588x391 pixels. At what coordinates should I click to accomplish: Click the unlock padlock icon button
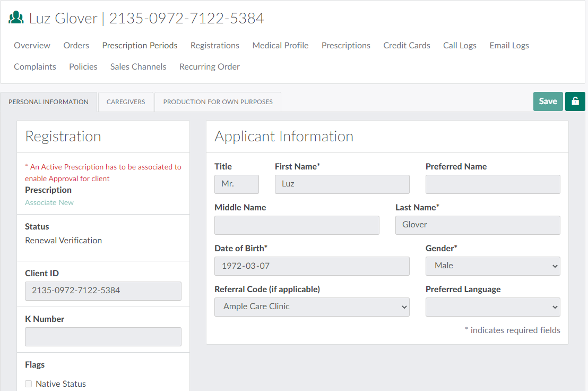tap(575, 101)
